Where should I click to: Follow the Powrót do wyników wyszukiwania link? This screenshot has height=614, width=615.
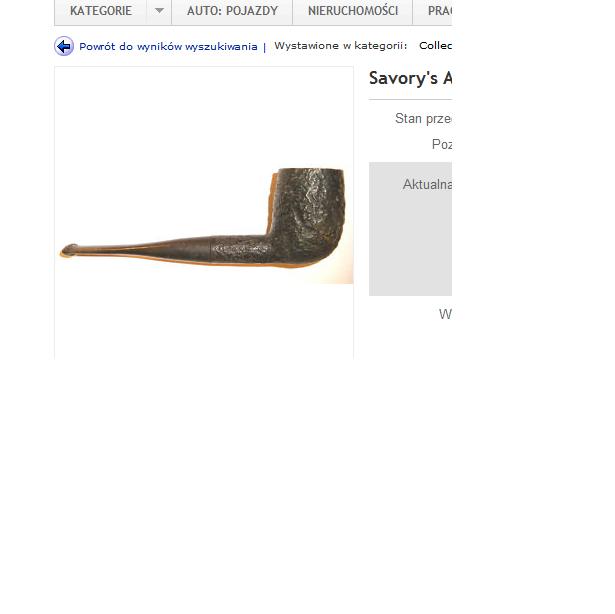click(168, 47)
